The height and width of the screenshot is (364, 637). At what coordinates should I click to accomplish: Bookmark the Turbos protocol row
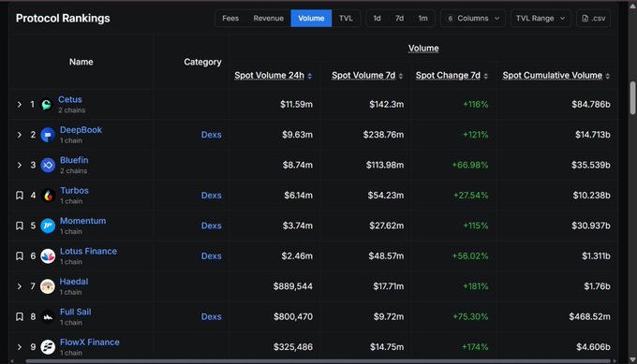tap(19, 196)
